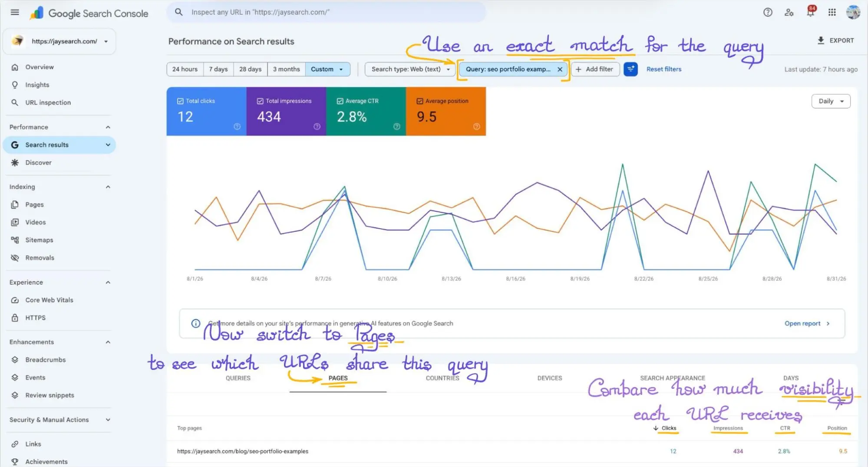Open the help question mark icon
The height and width of the screenshot is (467, 868).
[x=768, y=12]
